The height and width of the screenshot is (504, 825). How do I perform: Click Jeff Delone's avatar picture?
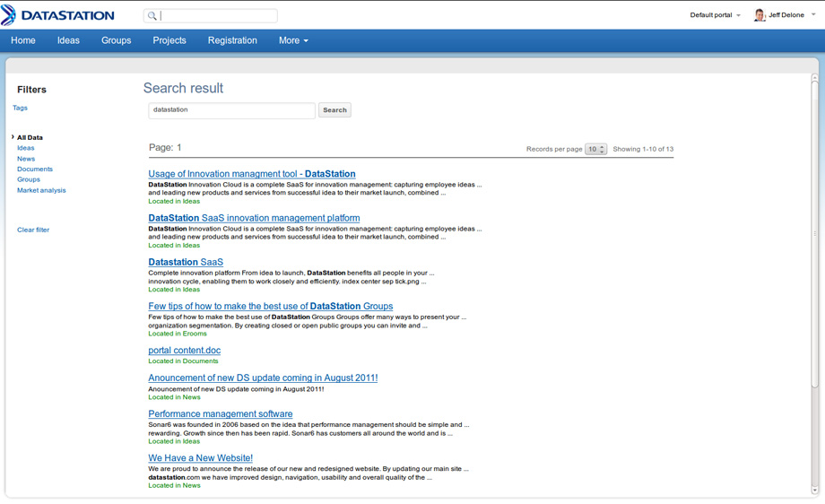[x=760, y=15]
